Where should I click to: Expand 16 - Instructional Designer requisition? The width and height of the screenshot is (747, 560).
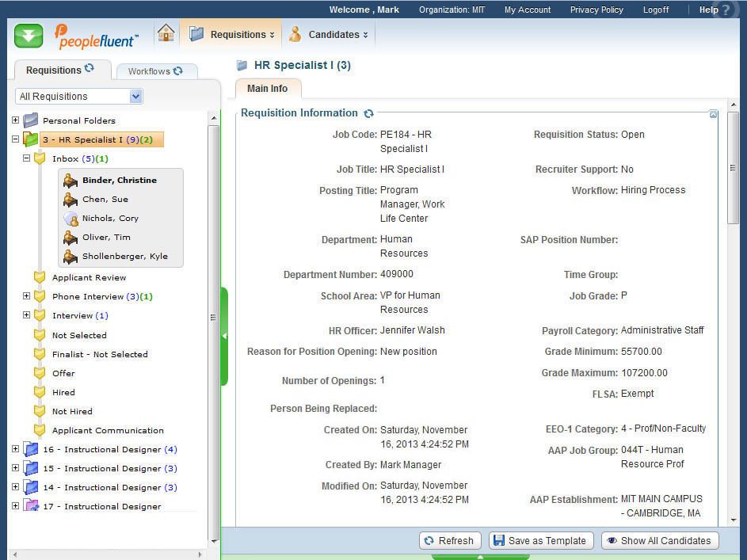click(x=15, y=449)
